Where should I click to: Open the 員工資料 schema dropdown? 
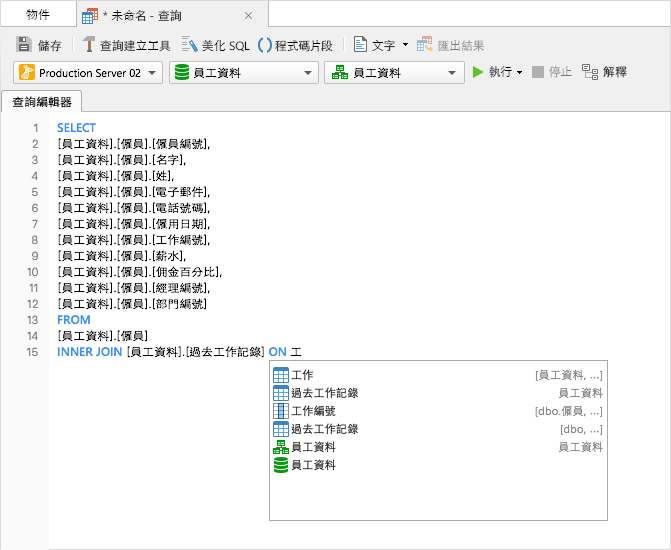[x=453, y=73]
